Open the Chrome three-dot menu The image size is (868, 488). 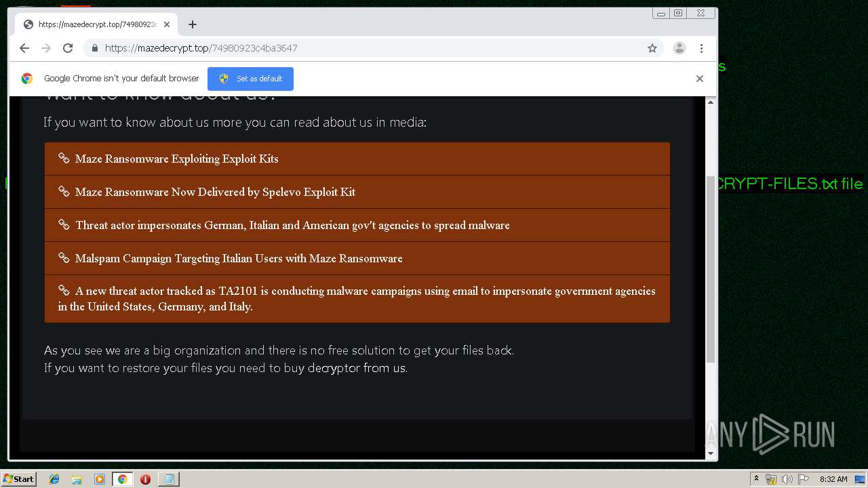[x=701, y=48]
